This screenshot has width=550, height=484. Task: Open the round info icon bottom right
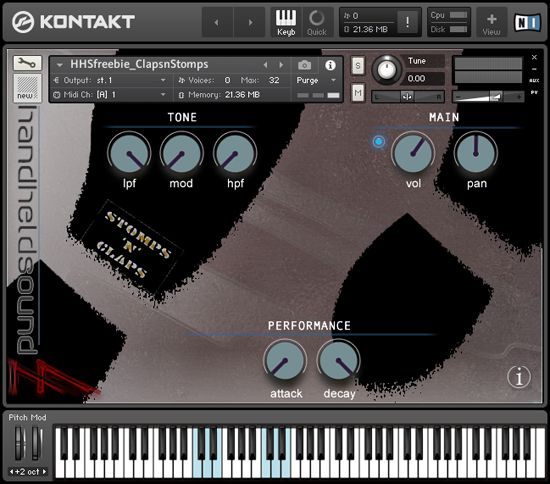coord(519,377)
